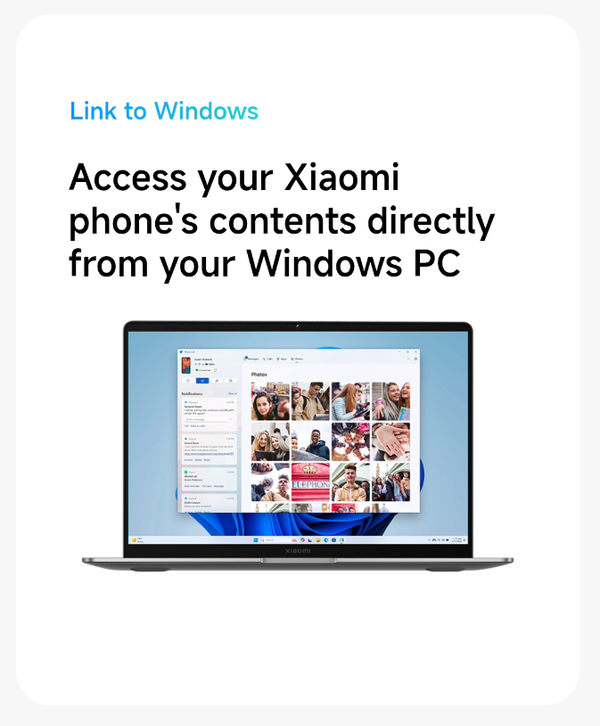Click the taskbar Search box
This screenshot has width=600, height=726.
coord(273,540)
